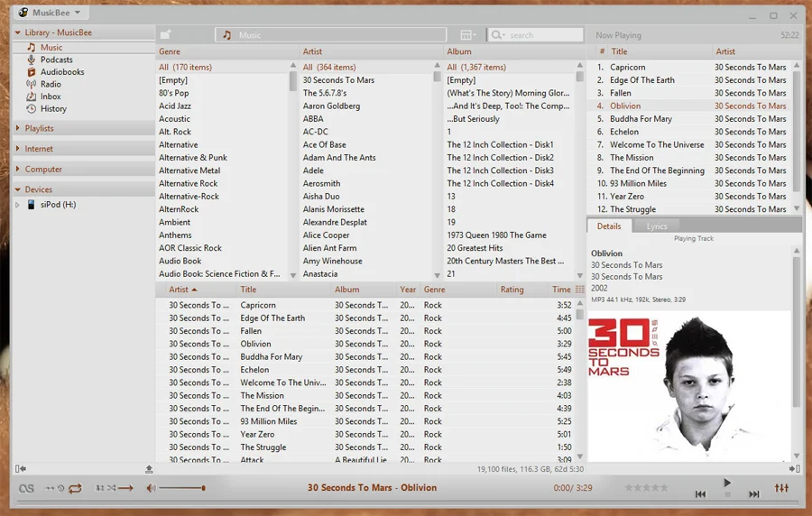
Task: Select the siPod (H:) device icon
Action: [31, 205]
